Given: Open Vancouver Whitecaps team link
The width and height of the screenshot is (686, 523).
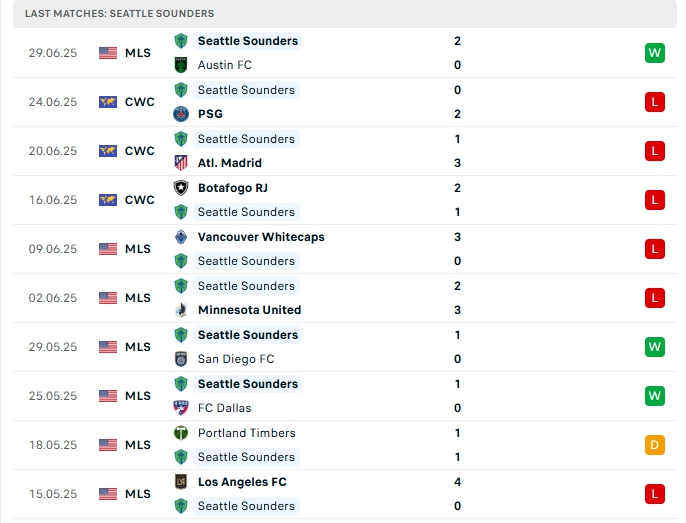Looking at the screenshot, I should (260, 237).
